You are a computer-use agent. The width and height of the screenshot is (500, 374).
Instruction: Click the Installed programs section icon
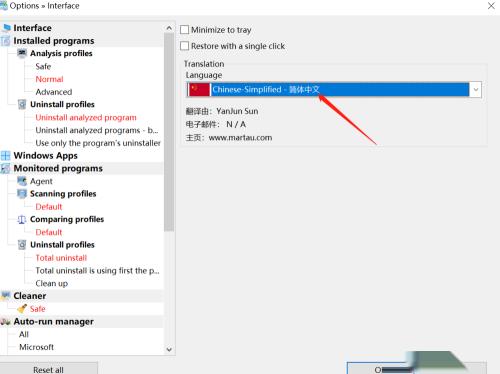(6, 41)
